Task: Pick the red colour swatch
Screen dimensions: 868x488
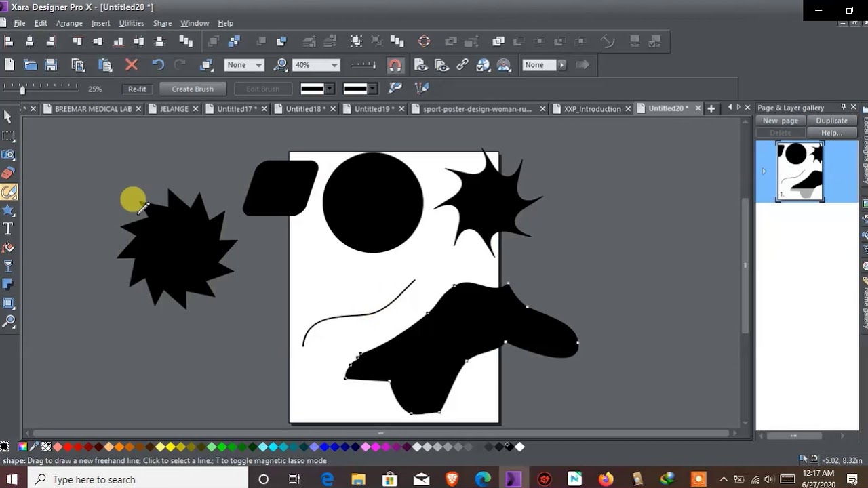Action: pyautogui.click(x=68, y=447)
